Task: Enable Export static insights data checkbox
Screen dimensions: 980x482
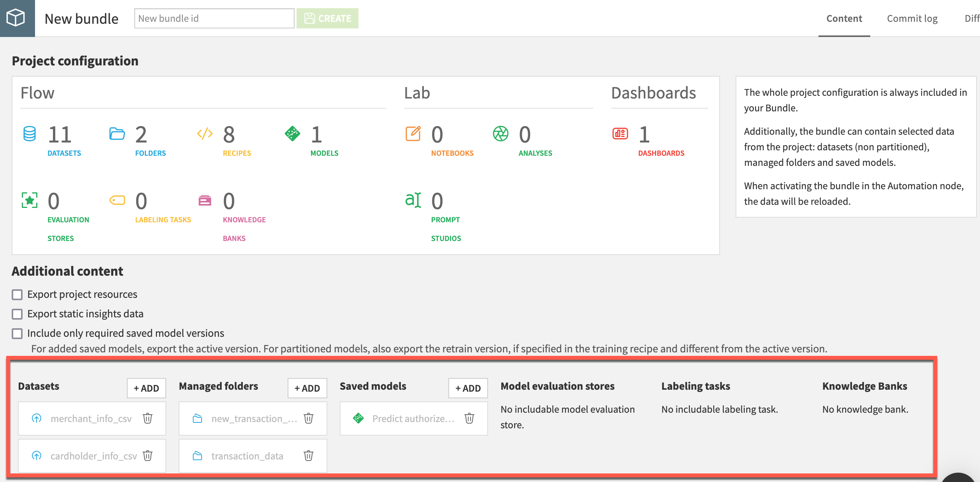Action: 17,314
